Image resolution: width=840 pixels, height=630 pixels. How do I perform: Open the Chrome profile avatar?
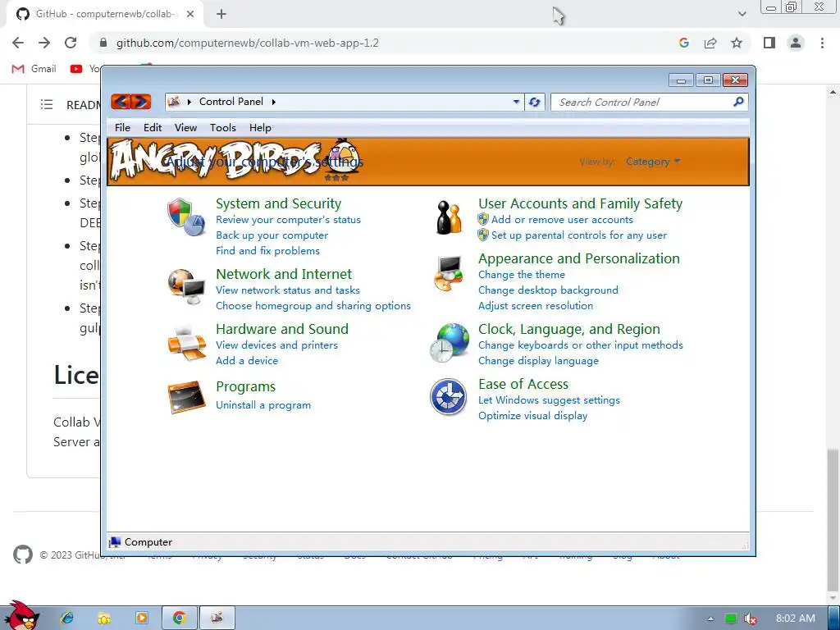click(796, 43)
